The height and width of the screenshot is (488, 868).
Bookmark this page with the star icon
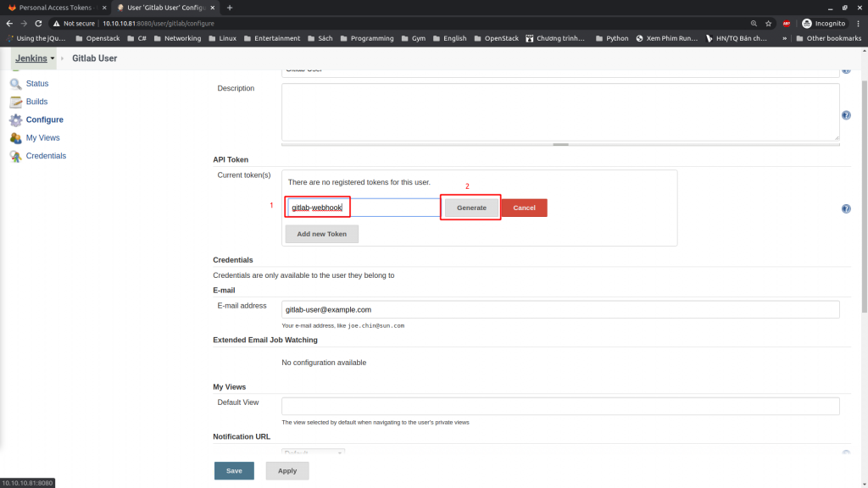point(768,23)
